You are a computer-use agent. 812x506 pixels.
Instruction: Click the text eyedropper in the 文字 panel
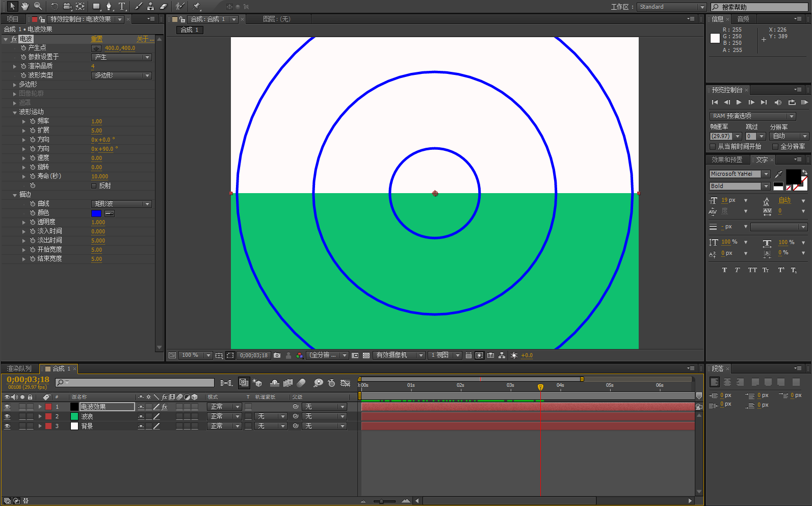point(778,174)
